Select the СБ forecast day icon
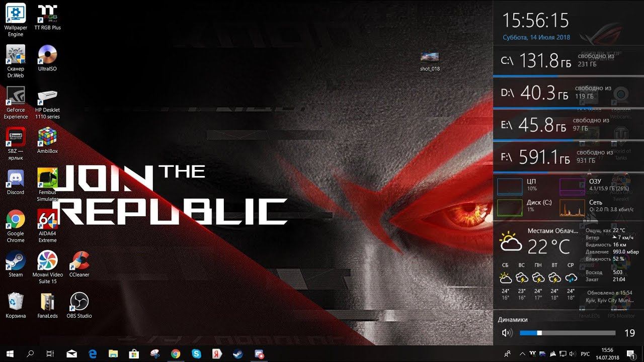This screenshot has width=644, height=362. point(506,278)
